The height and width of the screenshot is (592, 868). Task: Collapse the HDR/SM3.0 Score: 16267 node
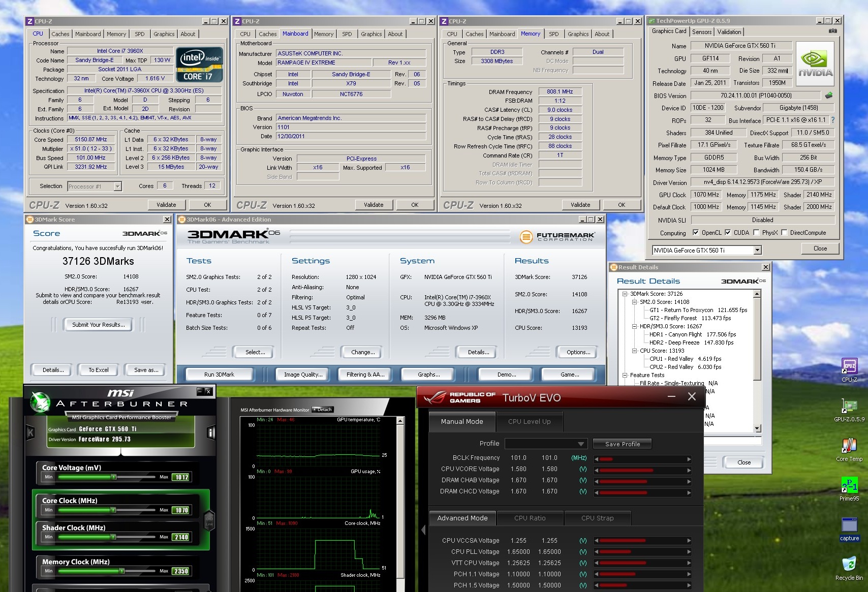[x=634, y=326]
